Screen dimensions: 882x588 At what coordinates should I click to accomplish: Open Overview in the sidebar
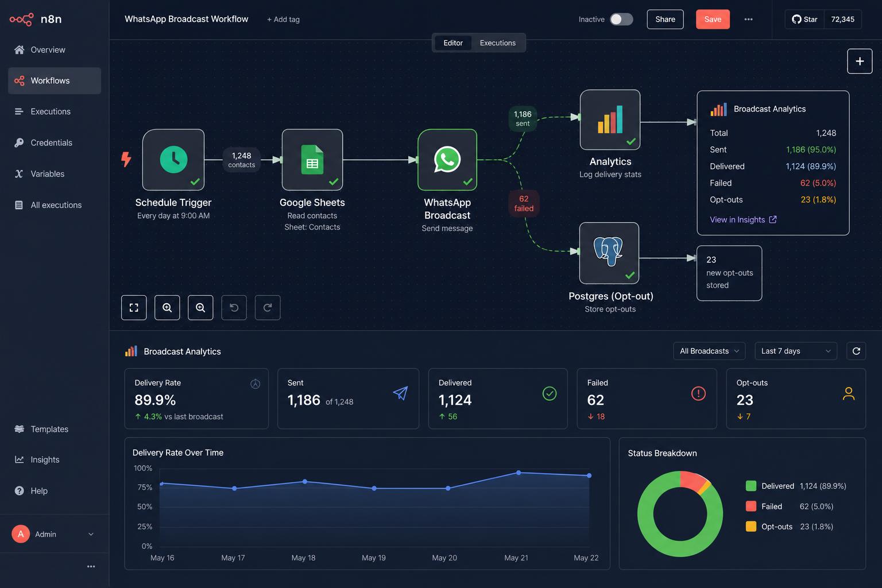coord(55,50)
